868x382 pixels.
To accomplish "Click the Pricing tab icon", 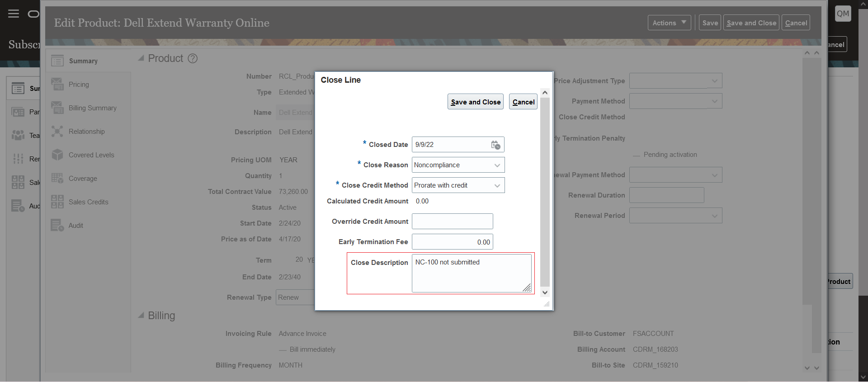I will (57, 84).
